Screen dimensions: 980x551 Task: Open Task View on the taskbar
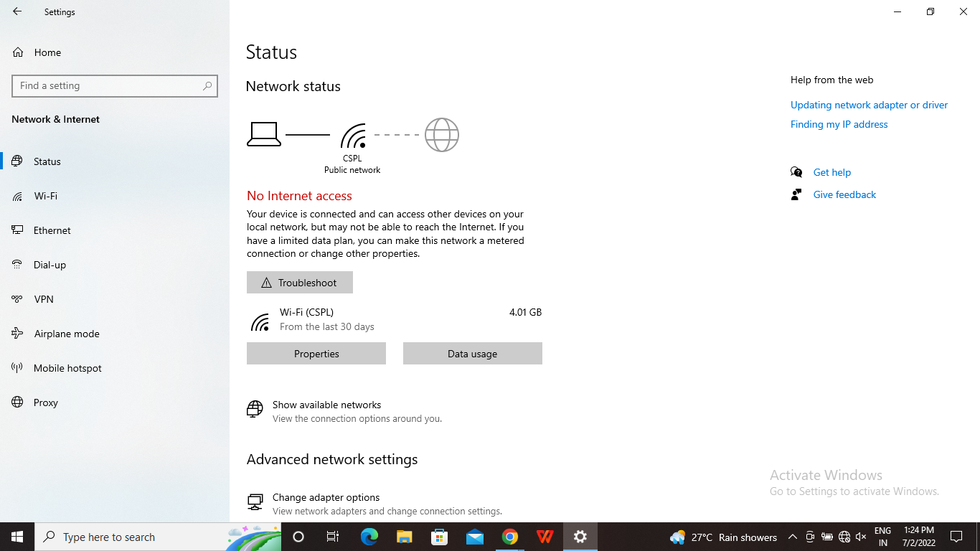coord(333,537)
